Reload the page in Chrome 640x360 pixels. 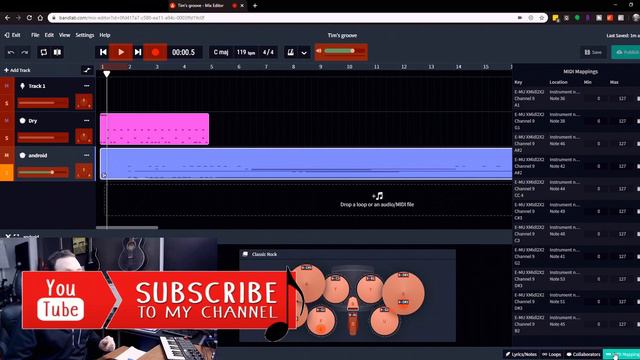(29, 18)
